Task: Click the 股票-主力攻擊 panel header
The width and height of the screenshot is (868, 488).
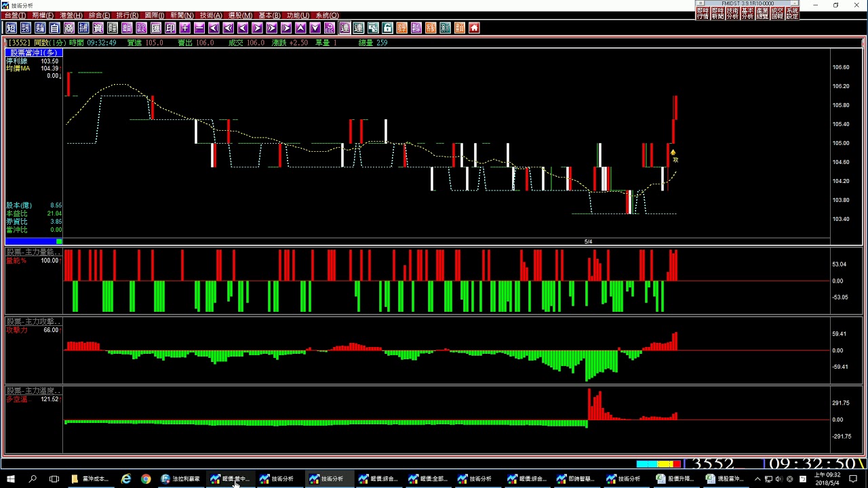Action: coord(33,321)
